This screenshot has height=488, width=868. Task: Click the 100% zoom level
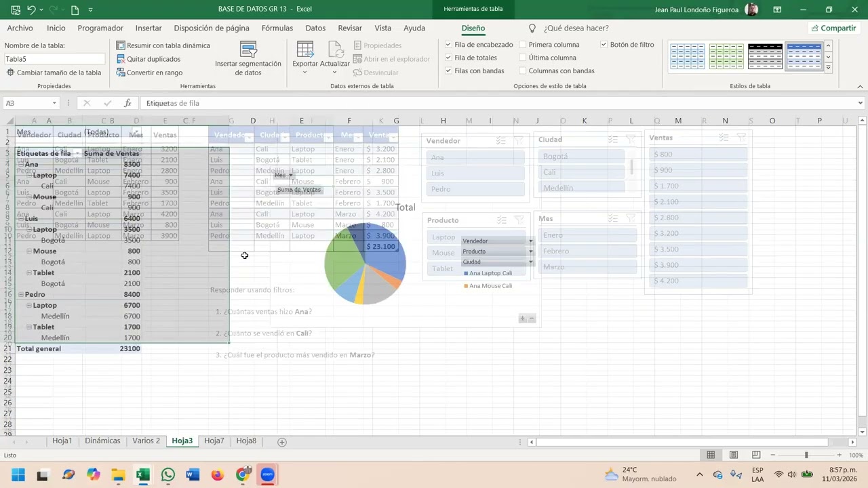coord(856,455)
